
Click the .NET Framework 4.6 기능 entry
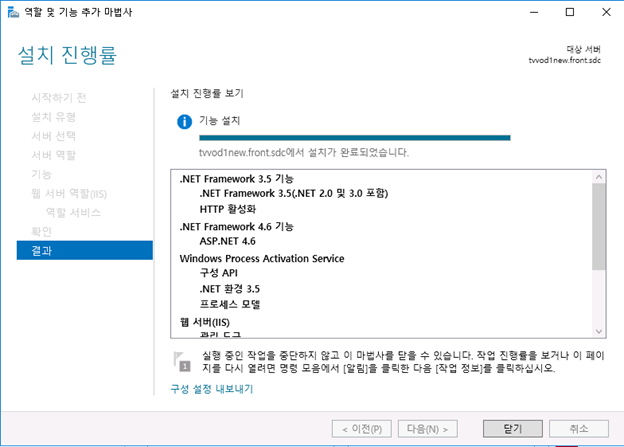click(236, 226)
